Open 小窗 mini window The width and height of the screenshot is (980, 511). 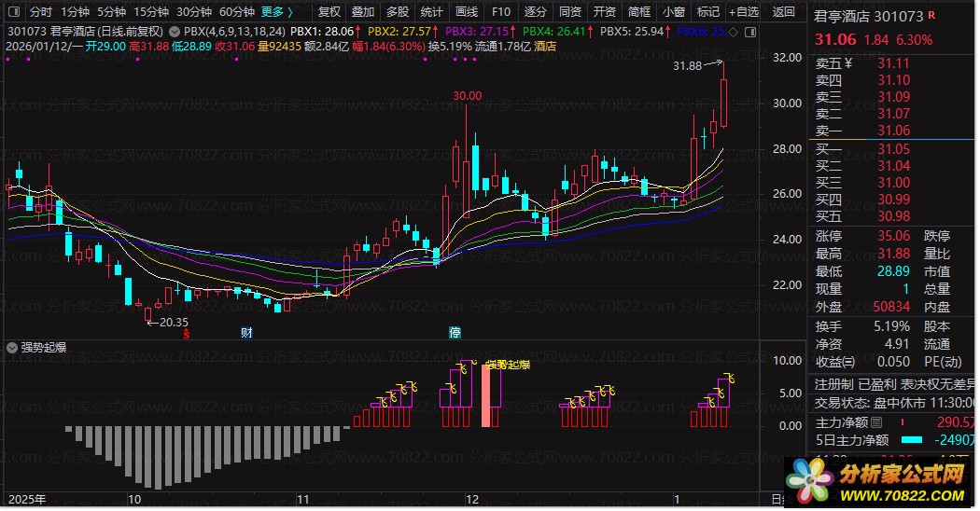pyautogui.click(x=674, y=12)
